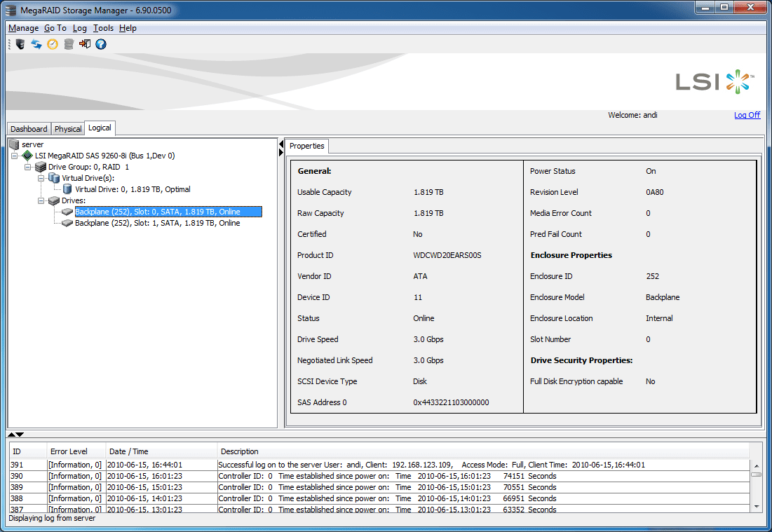The image size is (772, 532).
Task: Click the Slot 0 disk icon
Action: [x=67, y=212]
